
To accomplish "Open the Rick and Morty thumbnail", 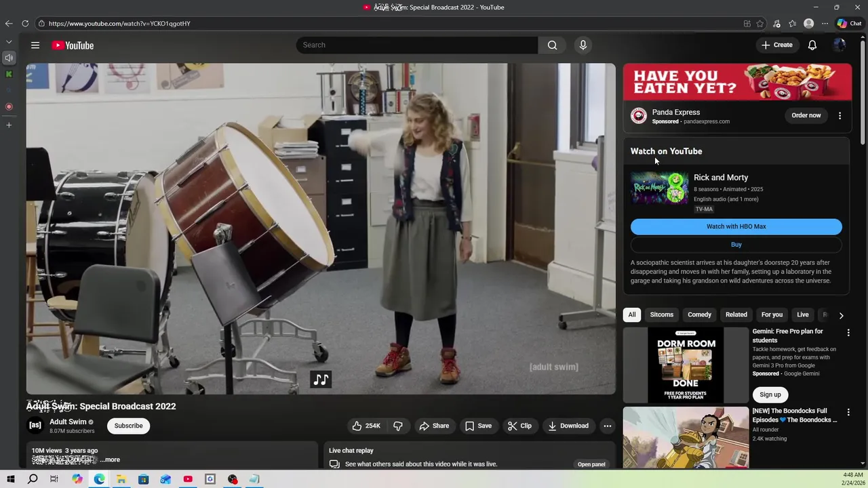I will point(659,188).
